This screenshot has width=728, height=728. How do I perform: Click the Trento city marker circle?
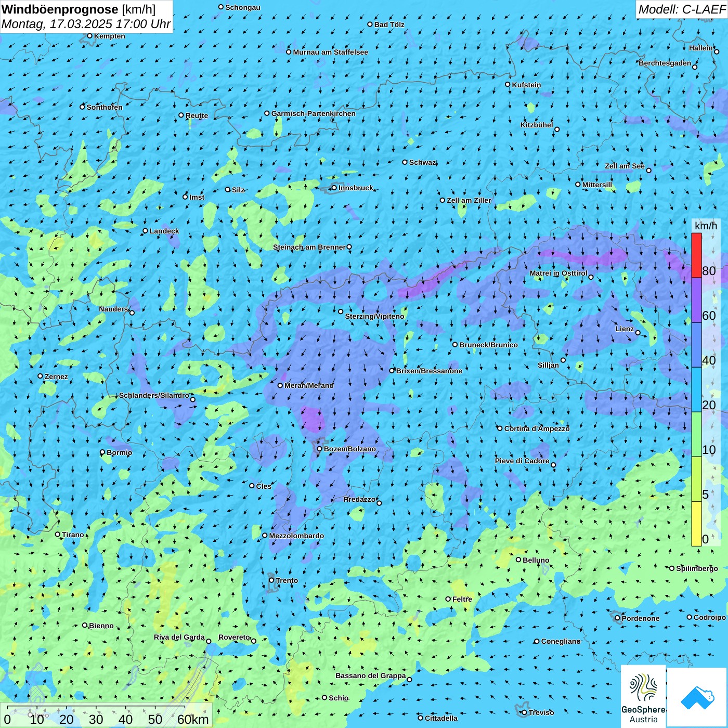pos(271,580)
